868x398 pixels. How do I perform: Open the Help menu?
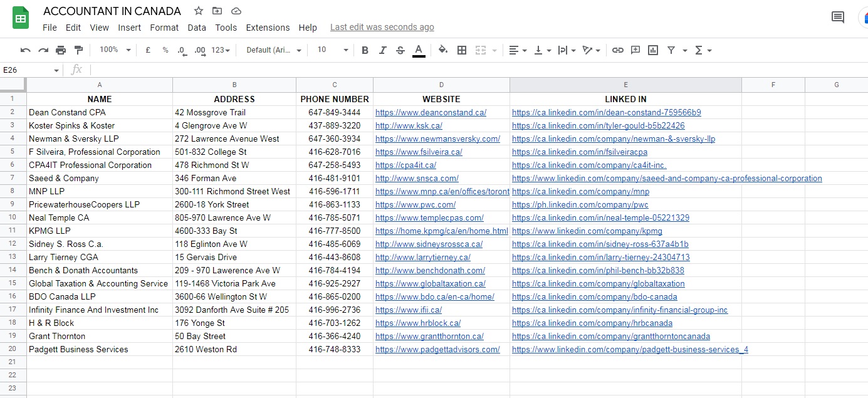[x=308, y=28]
